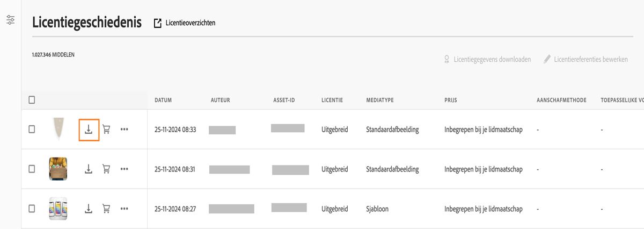
Task: Click cart icon in the Sjabloon row
Action: [x=106, y=209]
